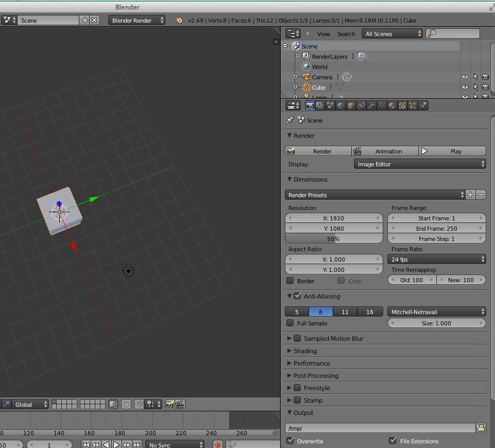This screenshot has width=495, height=448.
Task: Expand the Shading panel
Action: tap(289, 351)
